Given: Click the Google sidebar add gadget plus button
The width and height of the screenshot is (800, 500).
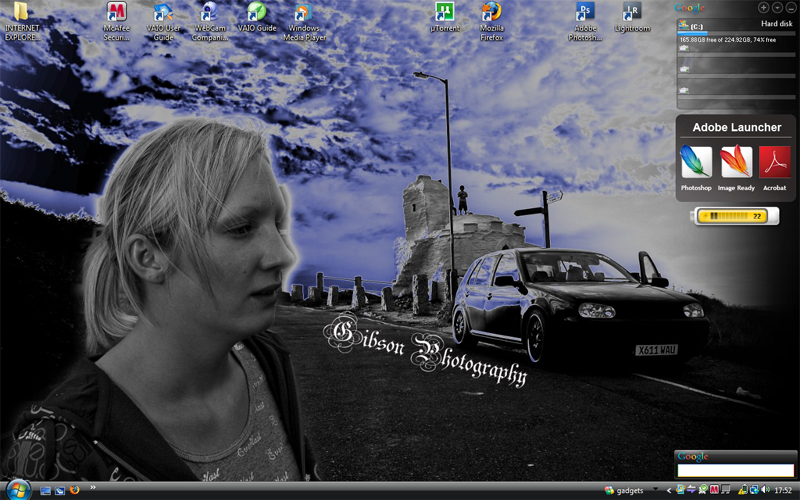Looking at the screenshot, I should tap(764, 7).
